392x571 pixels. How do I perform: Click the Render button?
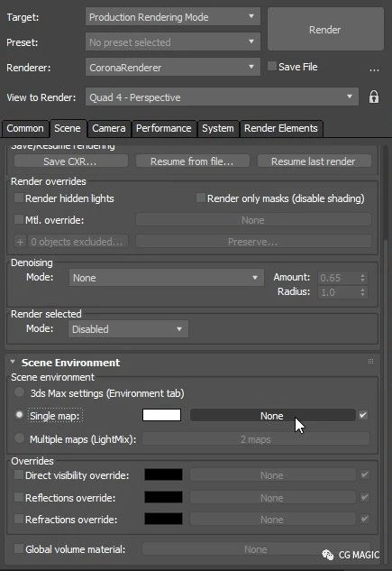coord(325,29)
